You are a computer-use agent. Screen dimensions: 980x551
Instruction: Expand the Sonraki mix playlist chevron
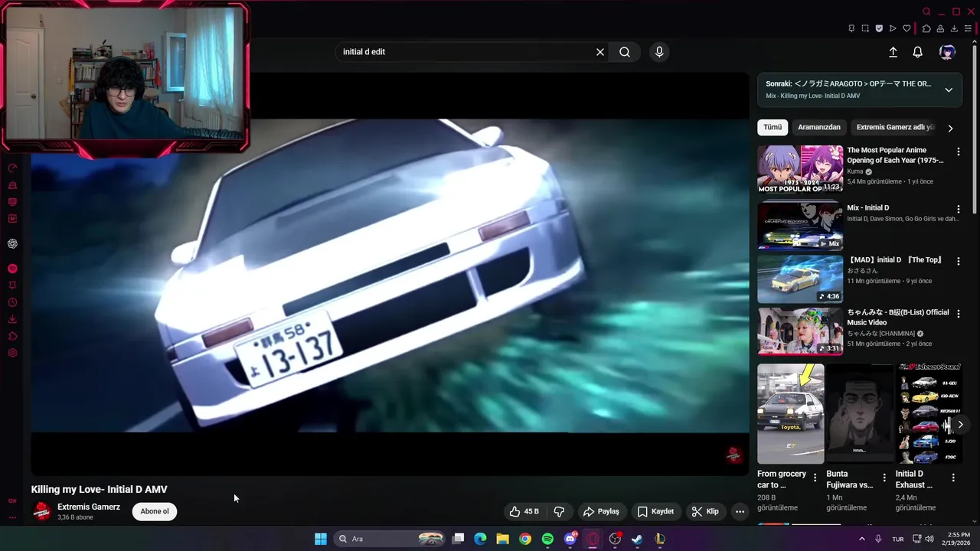point(949,90)
